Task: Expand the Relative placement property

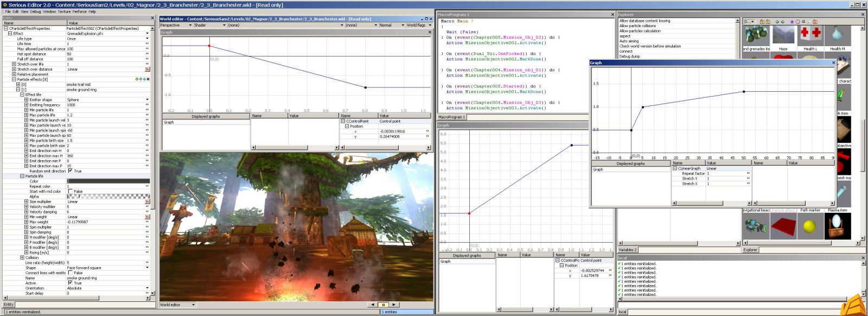Action: pyautogui.click(x=14, y=74)
